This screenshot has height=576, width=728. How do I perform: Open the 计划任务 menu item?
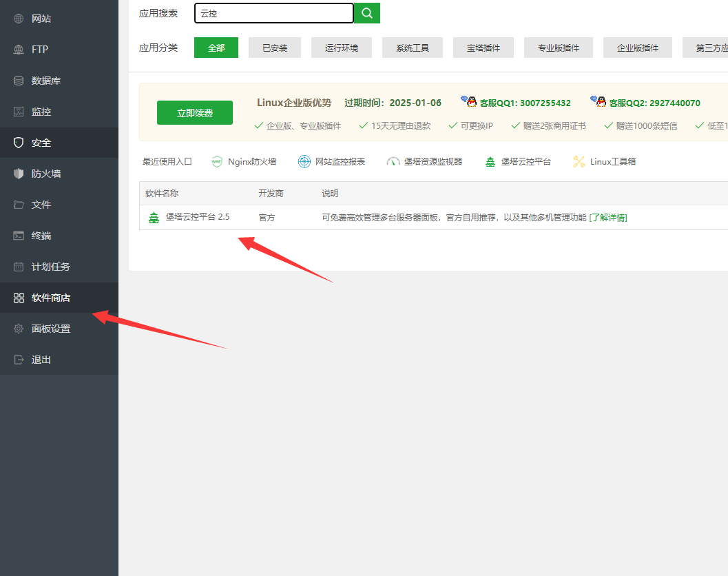[59, 267]
